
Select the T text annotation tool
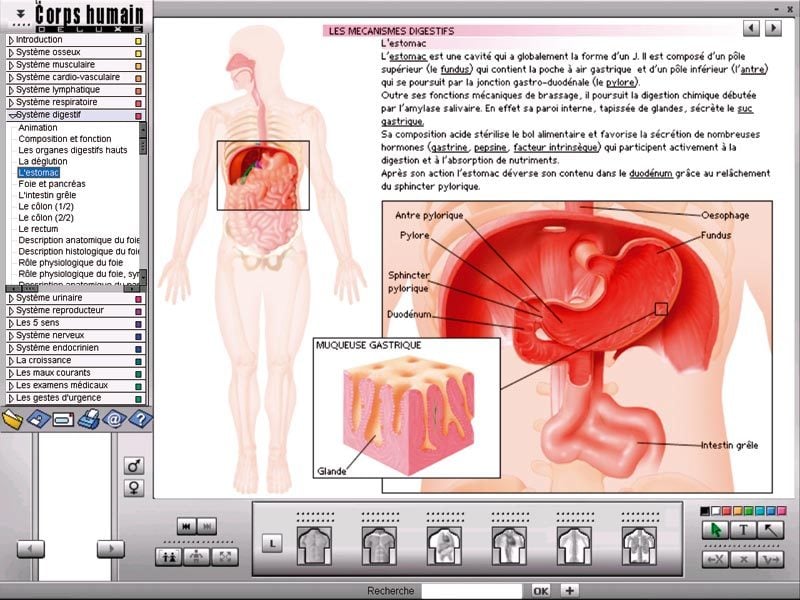(x=743, y=530)
